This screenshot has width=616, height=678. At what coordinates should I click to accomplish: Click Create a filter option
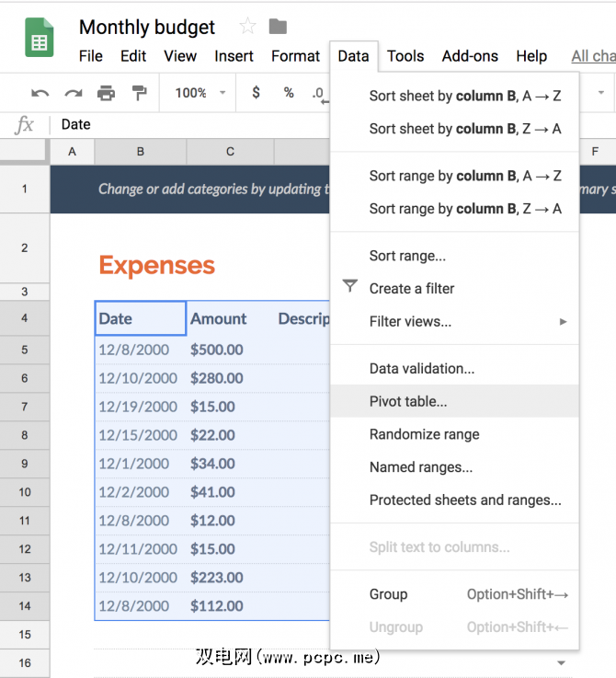click(x=412, y=288)
